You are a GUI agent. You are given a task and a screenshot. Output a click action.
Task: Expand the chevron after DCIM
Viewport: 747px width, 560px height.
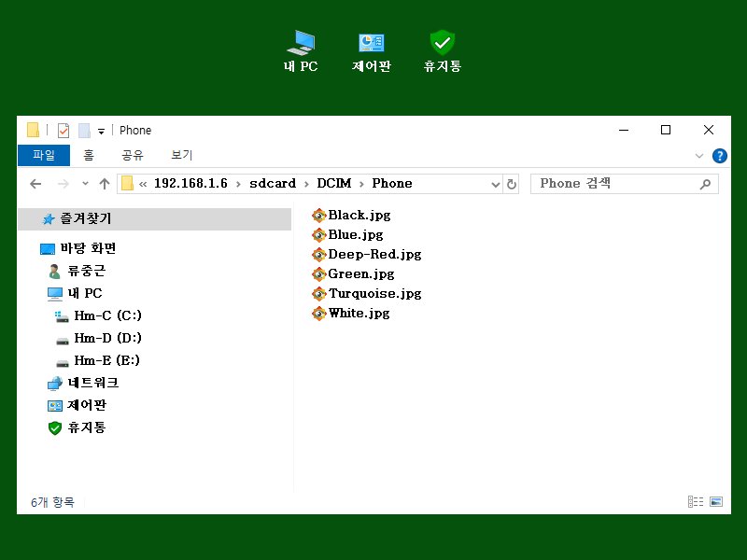[x=361, y=184]
